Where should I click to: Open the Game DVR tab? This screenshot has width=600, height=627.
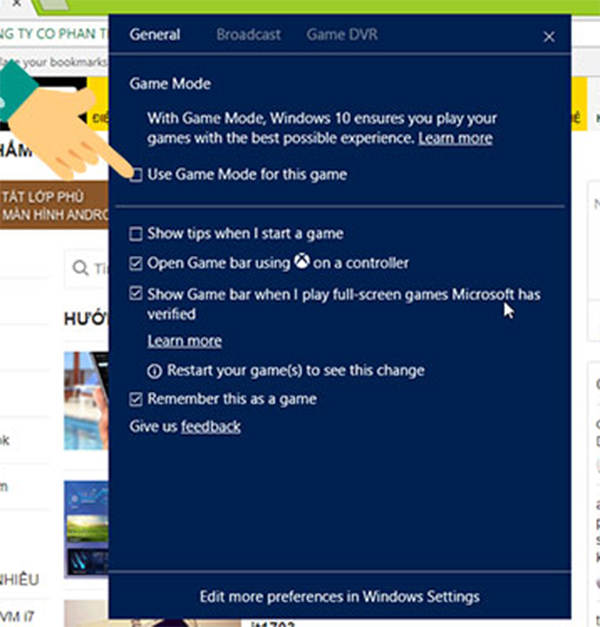click(342, 35)
